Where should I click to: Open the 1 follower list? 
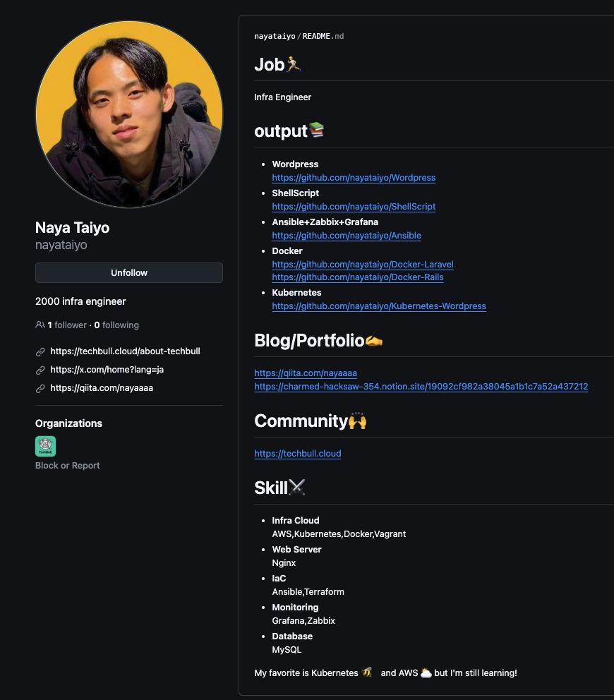coord(67,325)
